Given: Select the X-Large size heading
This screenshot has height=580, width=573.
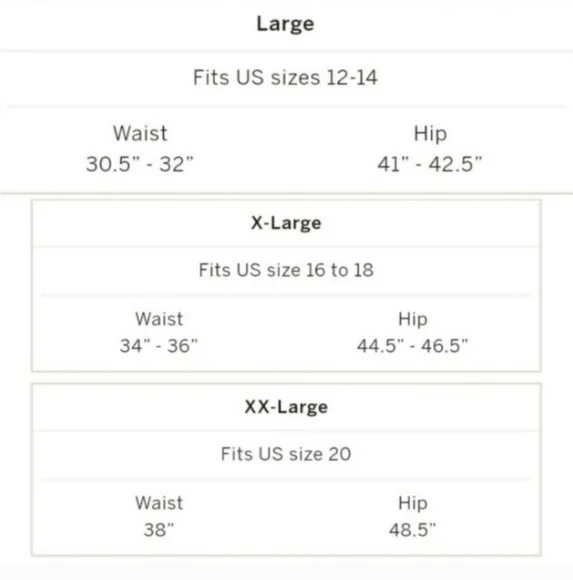Looking at the screenshot, I should 286,223.
